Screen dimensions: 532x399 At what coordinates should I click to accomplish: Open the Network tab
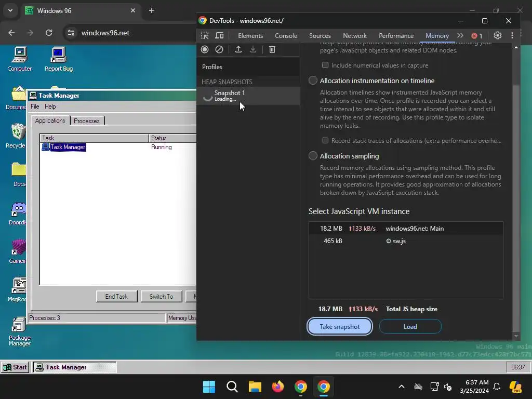click(x=355, y=36)
